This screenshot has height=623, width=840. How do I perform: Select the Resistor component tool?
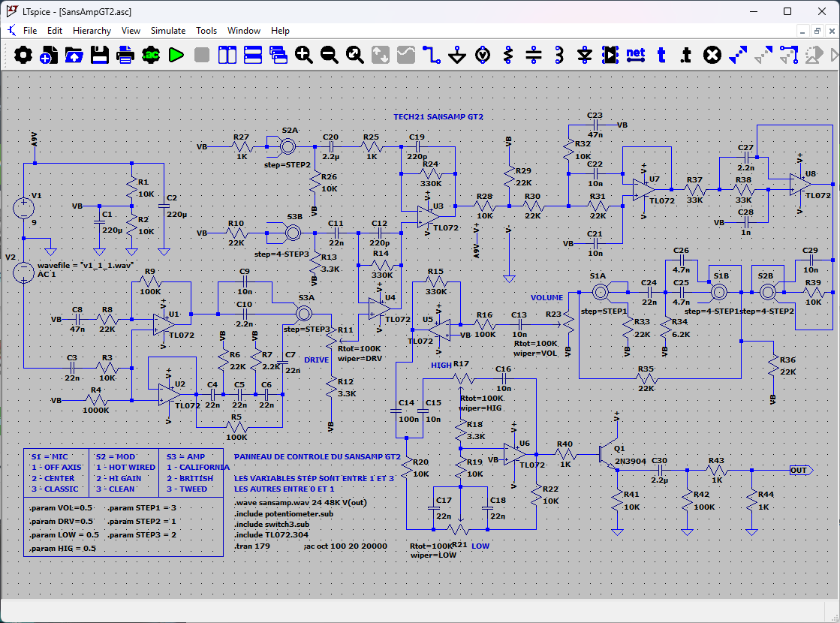pos(508,55)
